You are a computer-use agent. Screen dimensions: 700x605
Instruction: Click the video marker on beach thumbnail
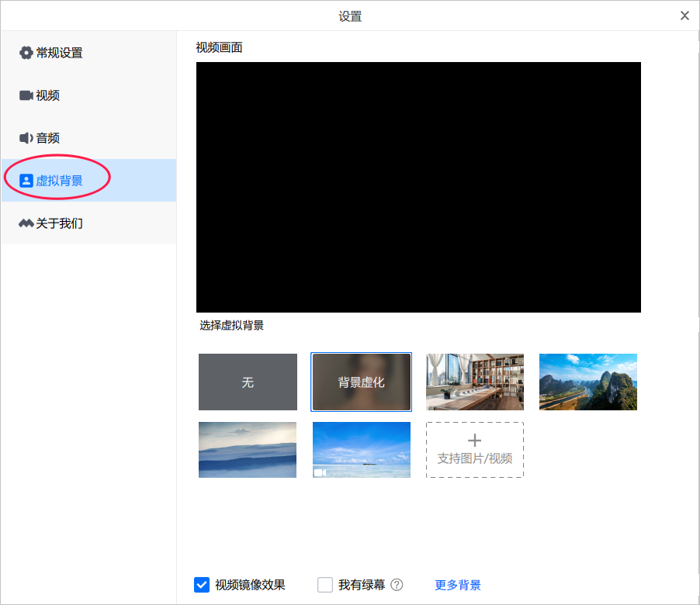point(320,472)
